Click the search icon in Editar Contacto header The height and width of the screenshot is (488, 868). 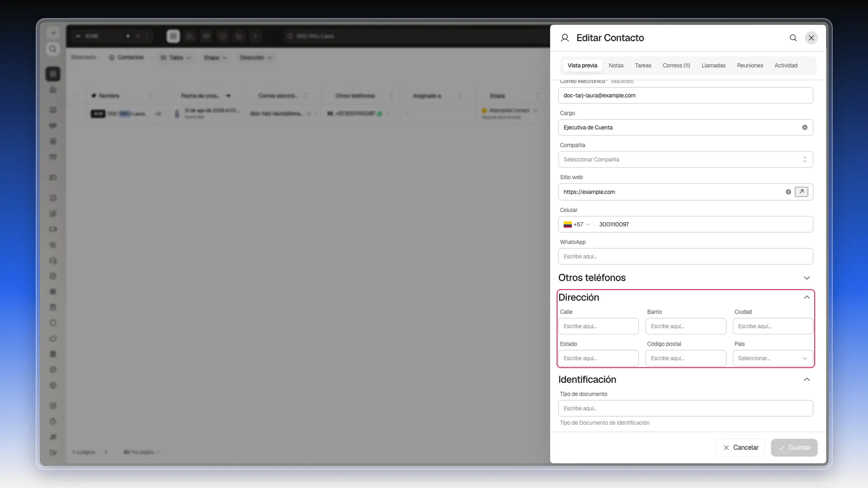pos(793,38)
